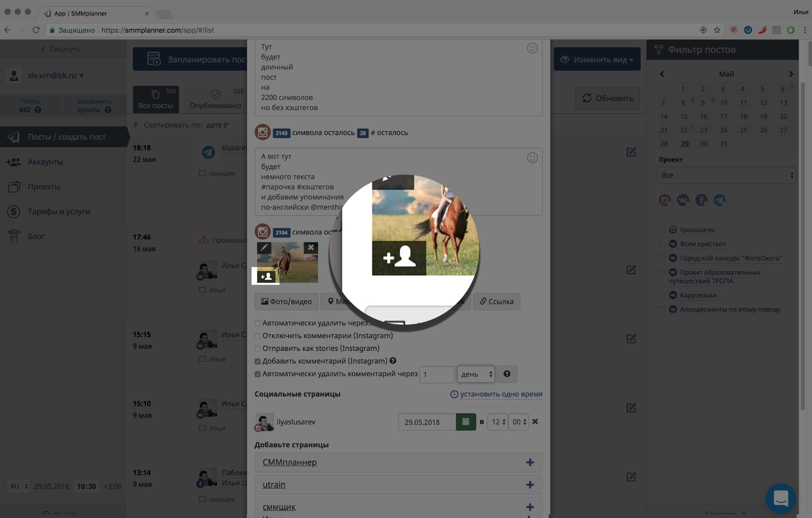Remove ilyaslusarev page with blue X

(x=535, y=422)
